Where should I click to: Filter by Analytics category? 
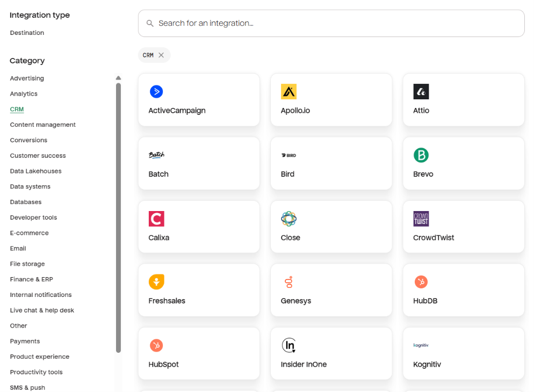(24, 93)
